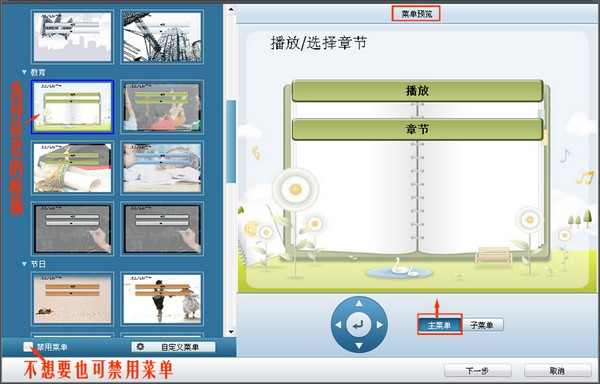Switch to the 主菜单 tab
Viewport: 600px width, 384px height.
[439, 325]
